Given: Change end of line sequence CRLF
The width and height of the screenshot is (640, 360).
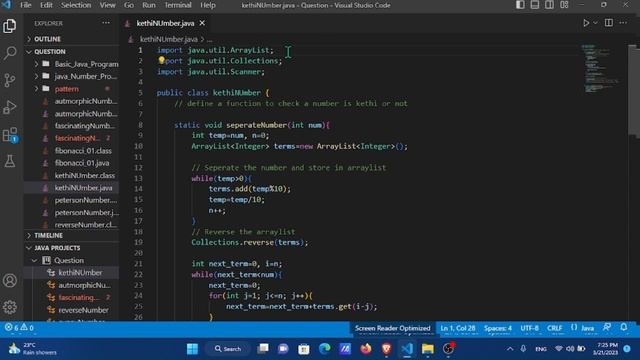Looking at the screenshot, I should 554,328.
